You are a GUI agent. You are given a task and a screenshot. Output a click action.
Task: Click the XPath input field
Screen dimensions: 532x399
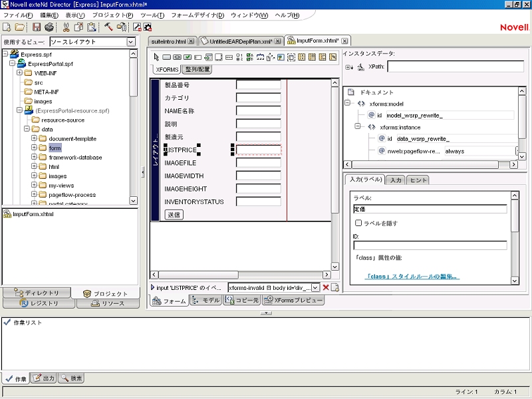[456, 66]
